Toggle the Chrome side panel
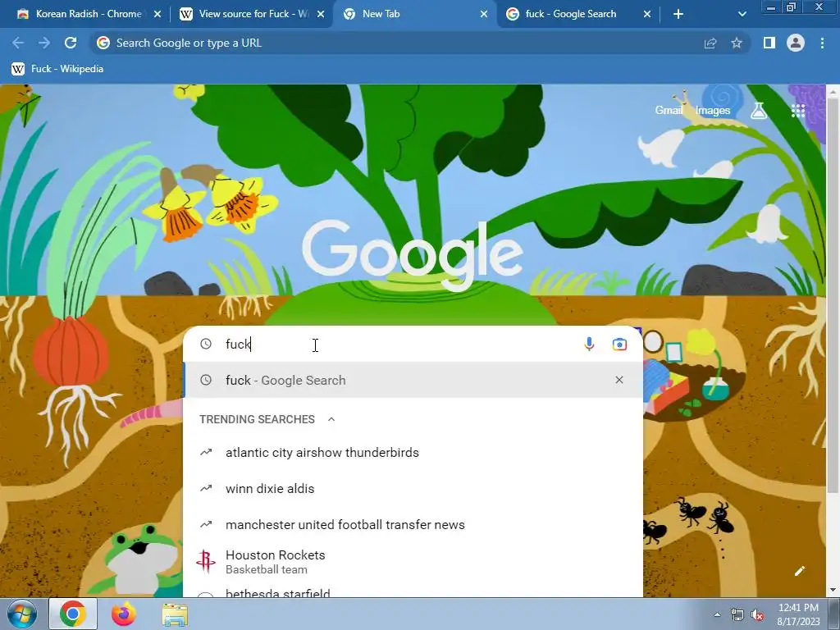Viewport: 840px width, 630px height. [769, 43]
